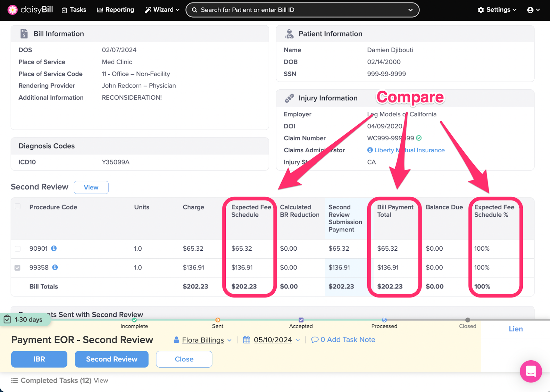
Task: Toggle the select-all checkbox in table header
Action: pos(18,205)
